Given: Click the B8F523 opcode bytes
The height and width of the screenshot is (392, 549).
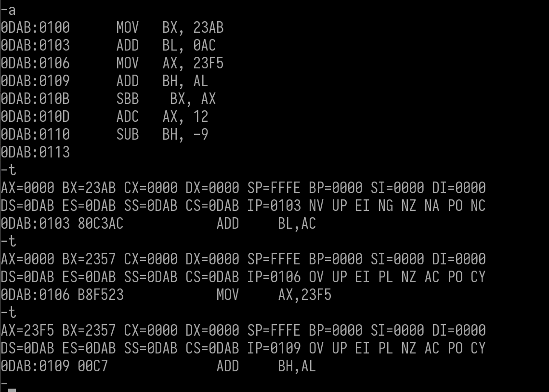Looking at the screenshot, I should point(101,295).
